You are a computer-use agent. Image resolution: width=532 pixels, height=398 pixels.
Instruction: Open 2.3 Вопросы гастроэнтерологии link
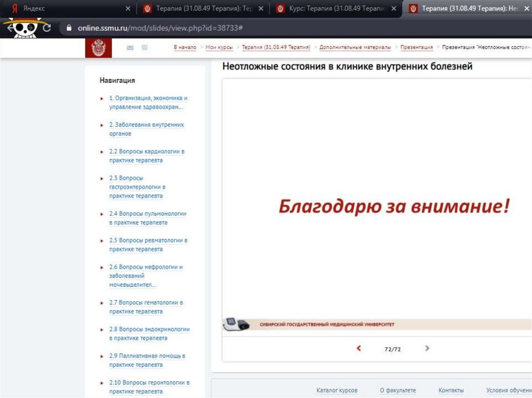(137, 187)
